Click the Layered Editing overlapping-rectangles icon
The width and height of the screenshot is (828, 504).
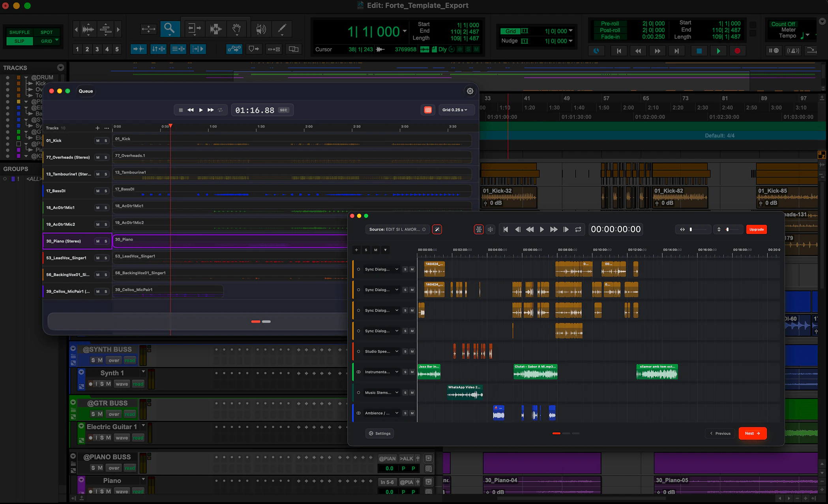(x=294, y=49)
